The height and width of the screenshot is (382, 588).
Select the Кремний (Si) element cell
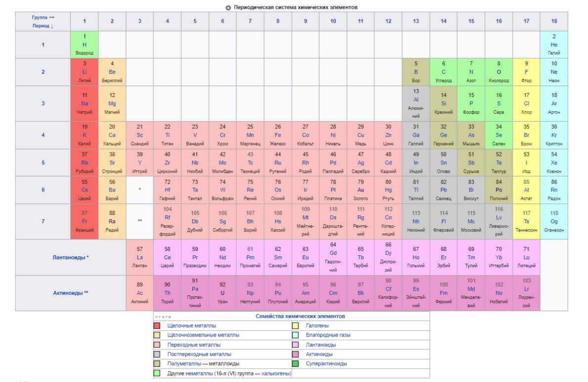click(x=444, y=103)
